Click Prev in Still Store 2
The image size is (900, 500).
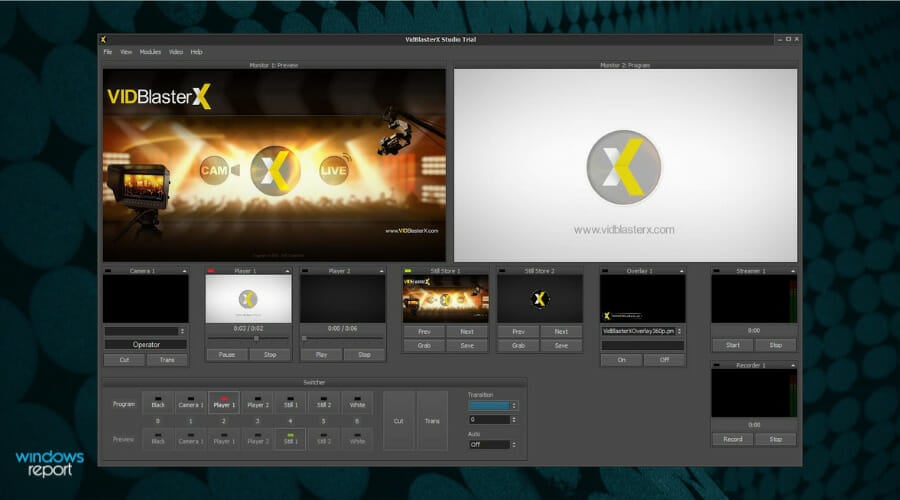click(518, 332)
